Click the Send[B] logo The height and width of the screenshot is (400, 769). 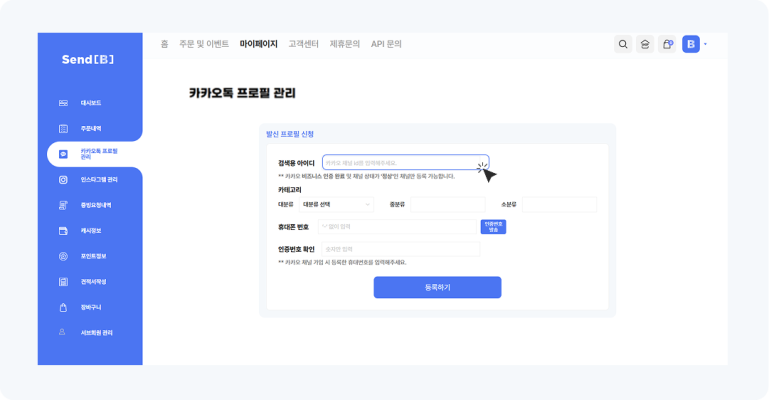point(90,60)
